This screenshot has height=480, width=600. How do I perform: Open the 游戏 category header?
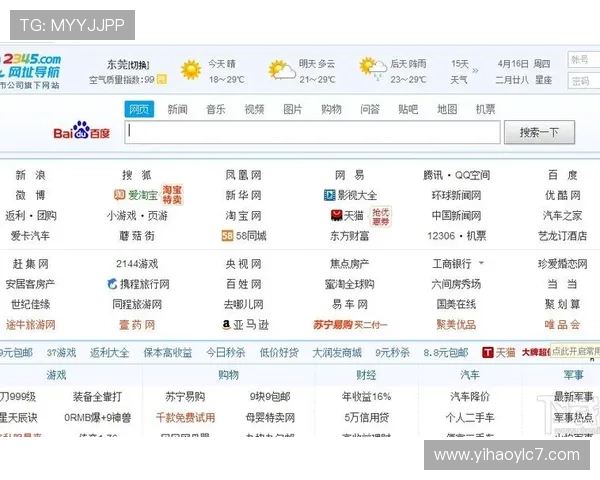56,375
